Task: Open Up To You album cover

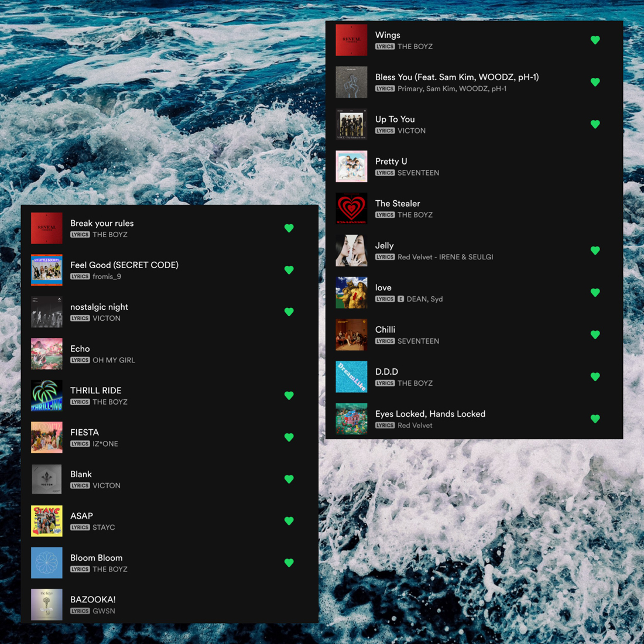Action: click(352, 124)
